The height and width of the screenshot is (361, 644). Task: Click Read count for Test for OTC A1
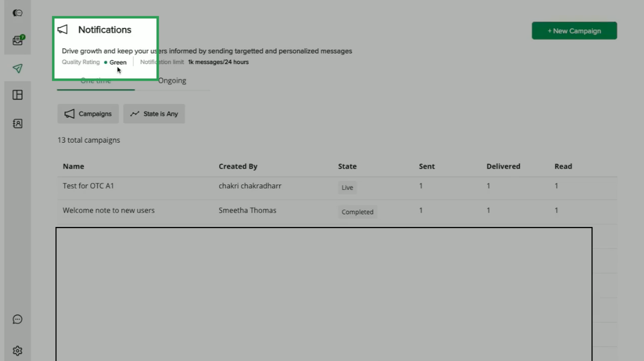click(x=556, y=186)
